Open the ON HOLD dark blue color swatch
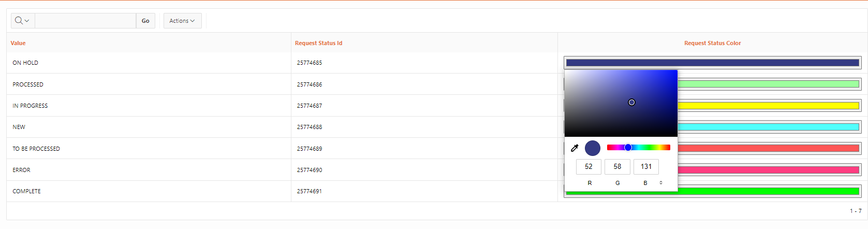Image resolution: width=868 pixels, height=229 pixels. coord(713,63)
